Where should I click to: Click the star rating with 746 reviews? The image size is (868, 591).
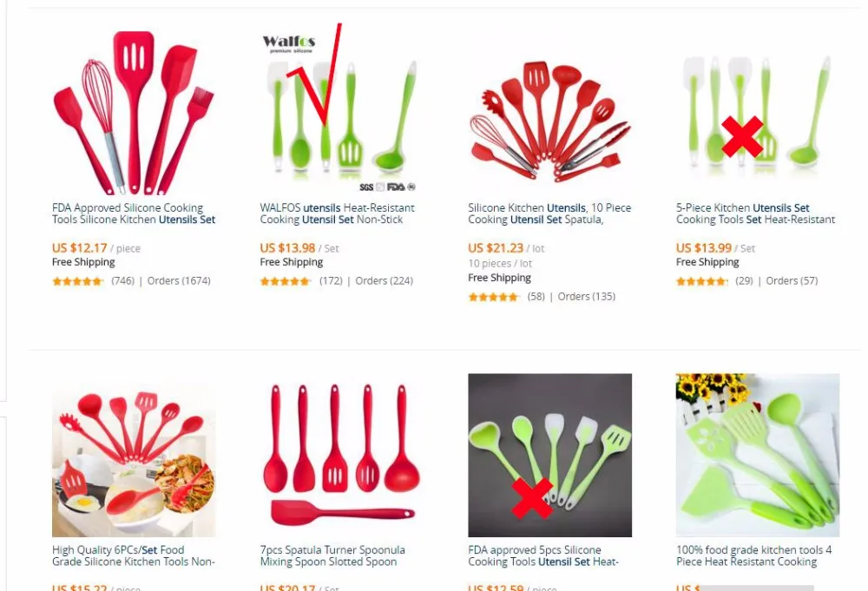77,281
